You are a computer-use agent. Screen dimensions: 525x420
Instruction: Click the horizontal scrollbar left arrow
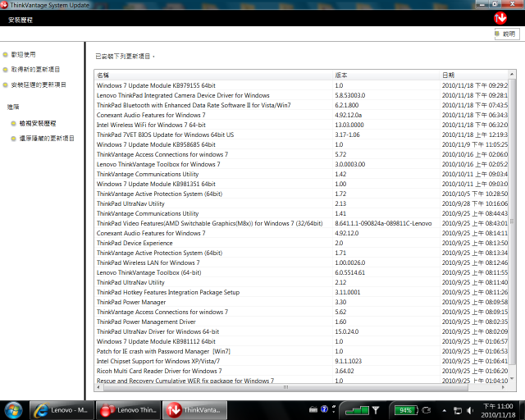[x=98, y=387]
